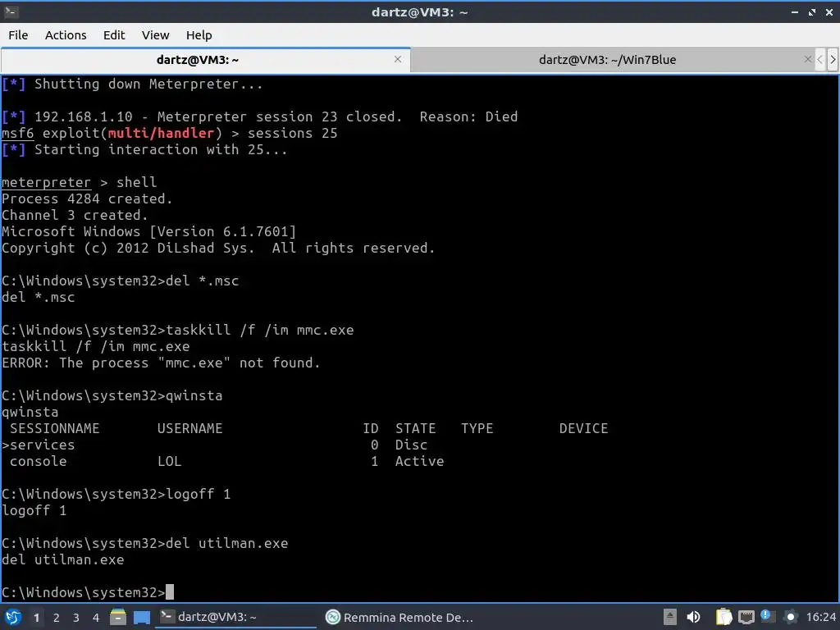The image size is (840, 630).
Task: Click the show desktop icon
Action: coord(141,618)
